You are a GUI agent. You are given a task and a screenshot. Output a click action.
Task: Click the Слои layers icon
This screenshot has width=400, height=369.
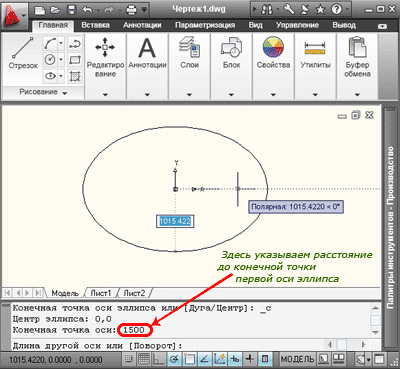coord(189,47)
